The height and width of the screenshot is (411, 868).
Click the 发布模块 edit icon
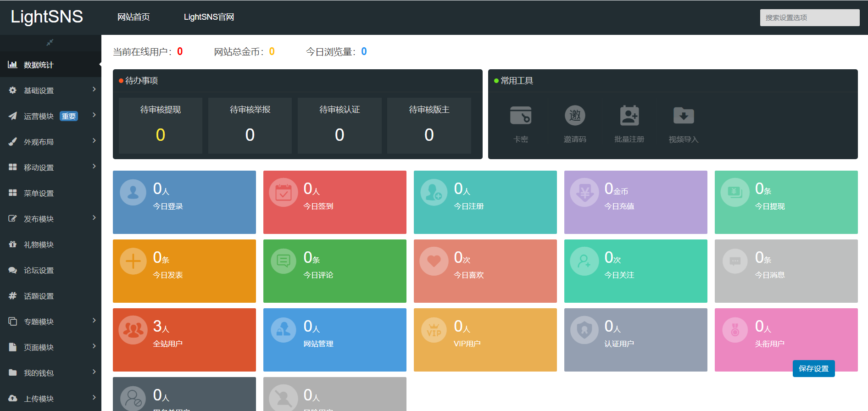pos(12,219)
